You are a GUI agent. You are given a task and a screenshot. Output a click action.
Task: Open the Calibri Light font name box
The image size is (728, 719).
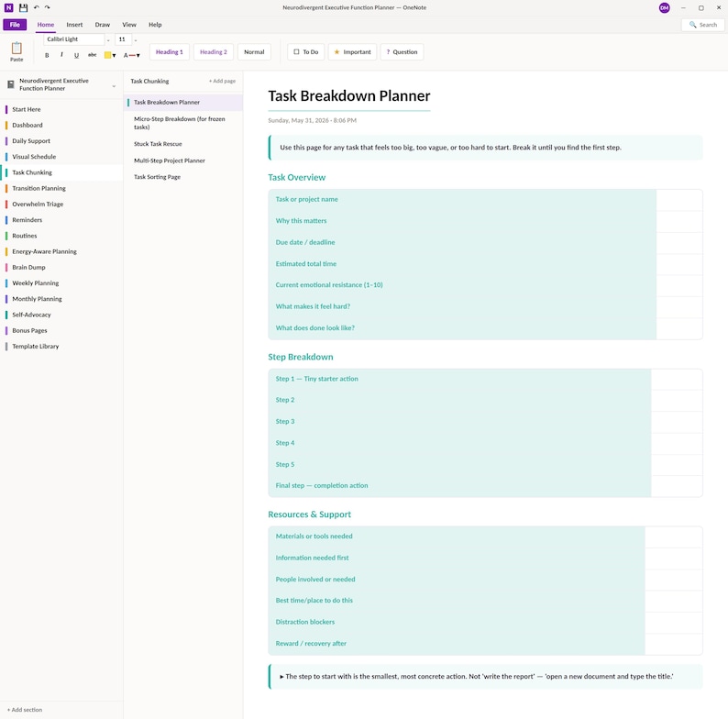click(74, 39)
